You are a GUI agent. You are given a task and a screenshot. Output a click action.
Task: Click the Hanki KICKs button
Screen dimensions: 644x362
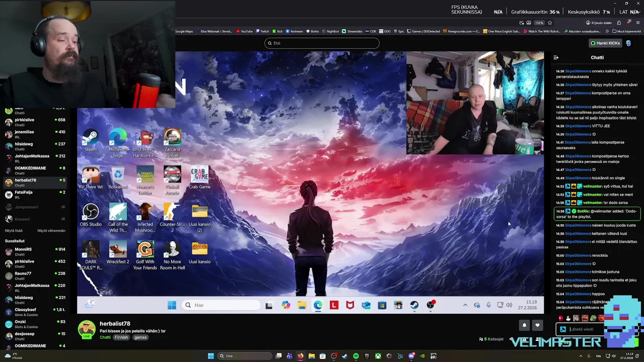point(605,43)
